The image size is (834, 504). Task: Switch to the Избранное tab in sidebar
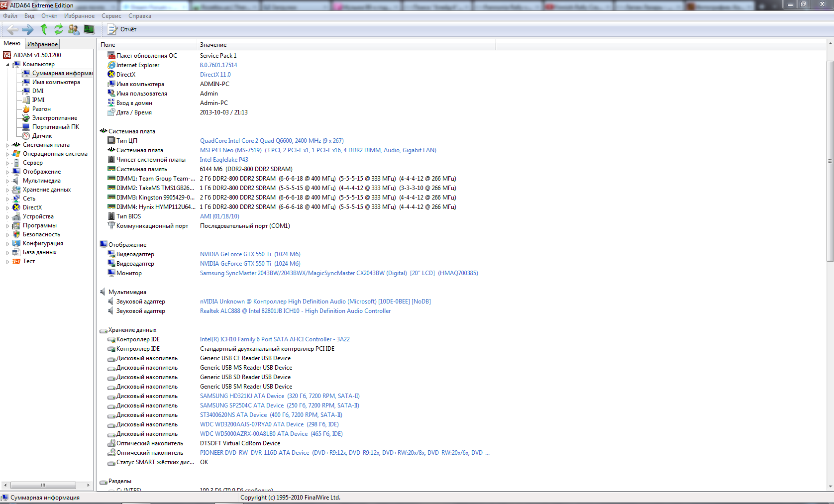(42, 44)
